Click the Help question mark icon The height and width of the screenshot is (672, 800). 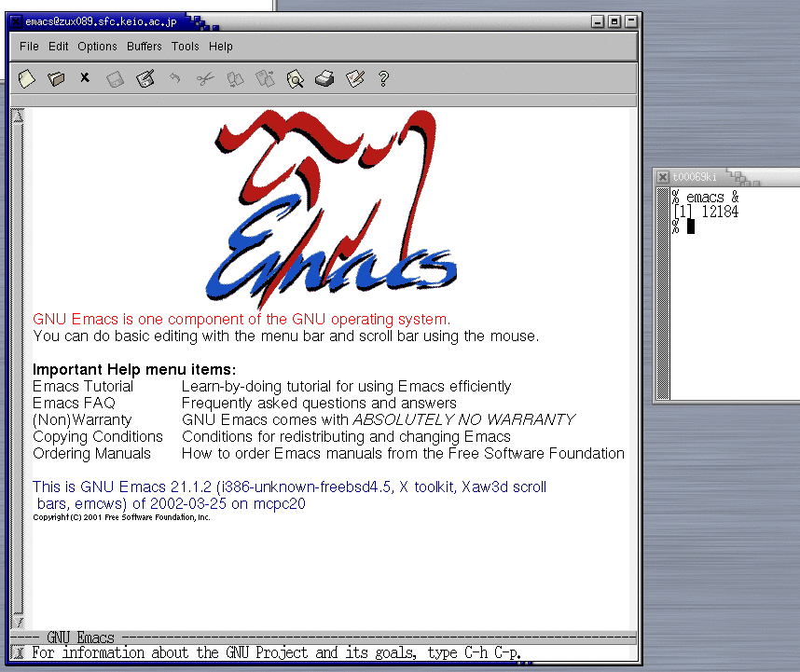(x=383, y=79)
